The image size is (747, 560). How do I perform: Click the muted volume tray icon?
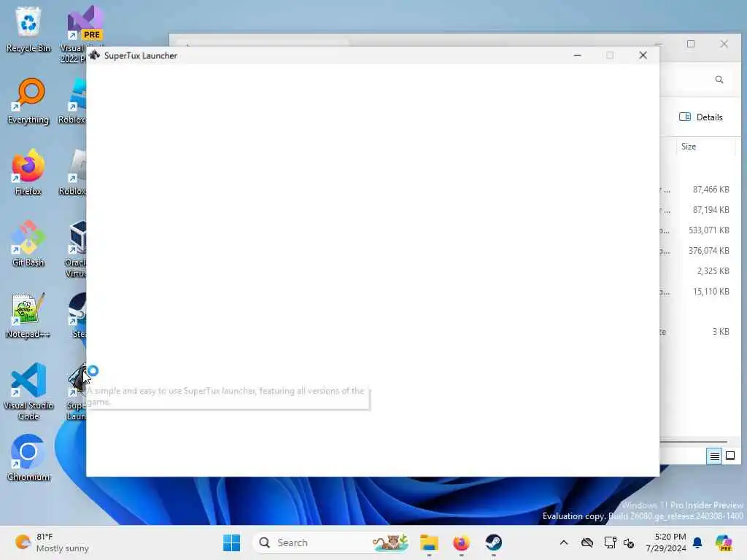(x=629, y=542)
